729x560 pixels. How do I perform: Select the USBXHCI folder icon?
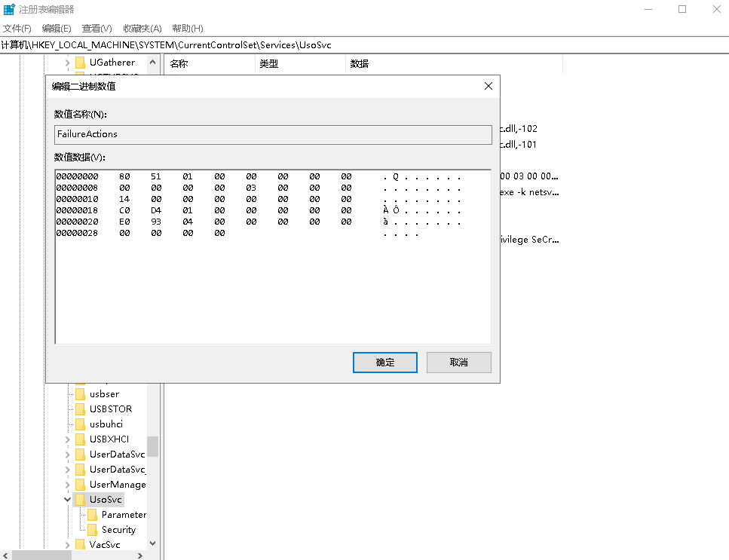click(x=81, y=439)
